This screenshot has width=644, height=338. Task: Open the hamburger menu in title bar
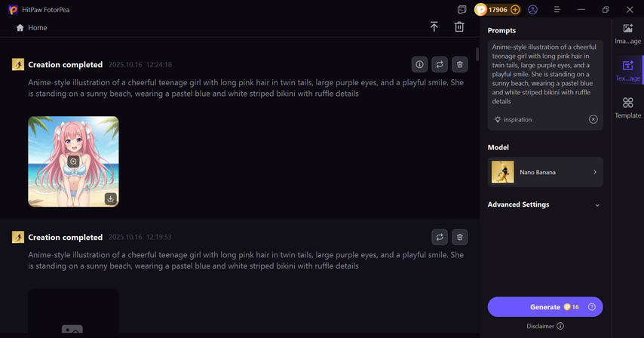(x=557, y=10)
